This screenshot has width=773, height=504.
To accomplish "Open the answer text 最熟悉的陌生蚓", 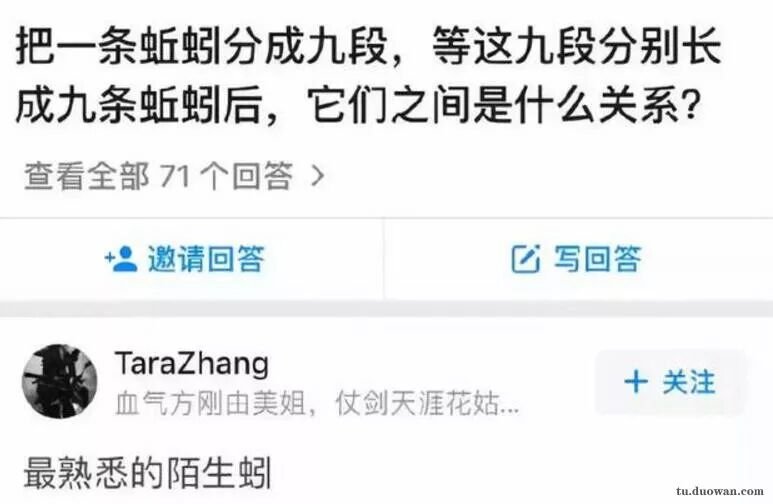I will click(x=147, y=473).
